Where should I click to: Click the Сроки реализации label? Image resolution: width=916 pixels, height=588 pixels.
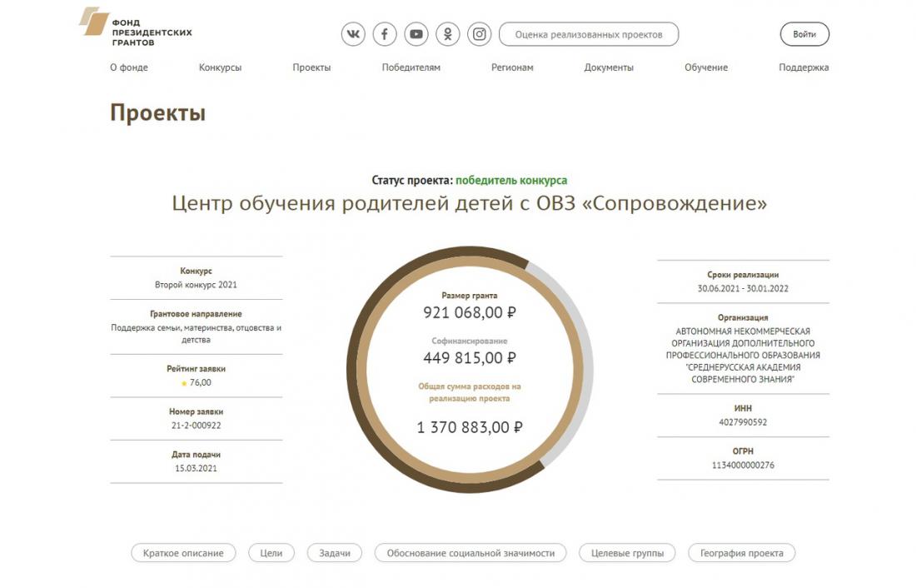tap(743, 275)
